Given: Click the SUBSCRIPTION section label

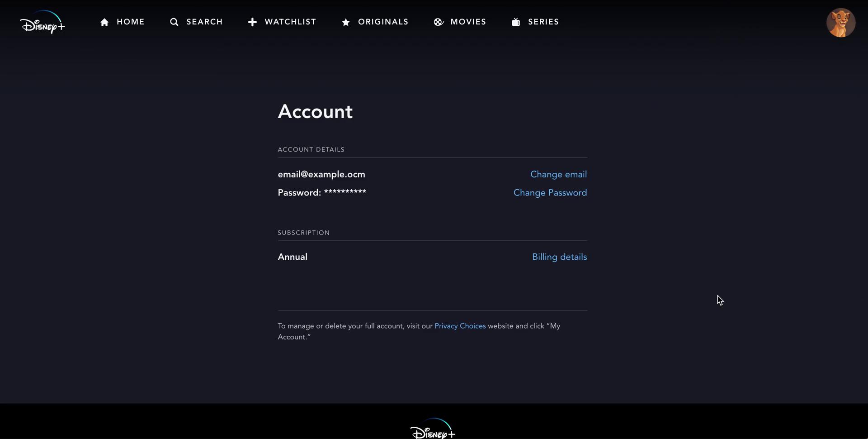Looking at the screenshot, I should 304,233.
